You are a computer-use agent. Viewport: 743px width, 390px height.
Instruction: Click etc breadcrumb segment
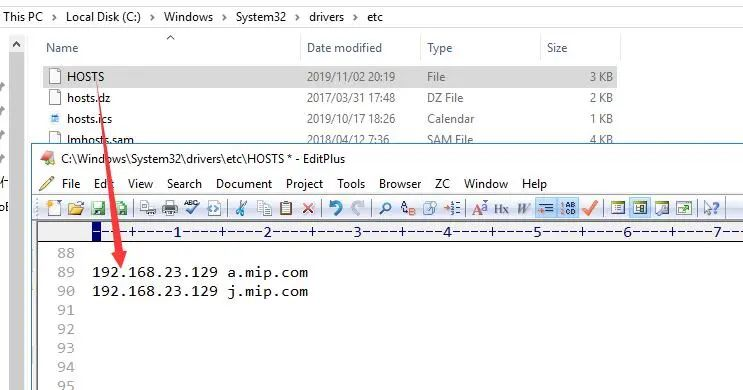click(375, 17)
